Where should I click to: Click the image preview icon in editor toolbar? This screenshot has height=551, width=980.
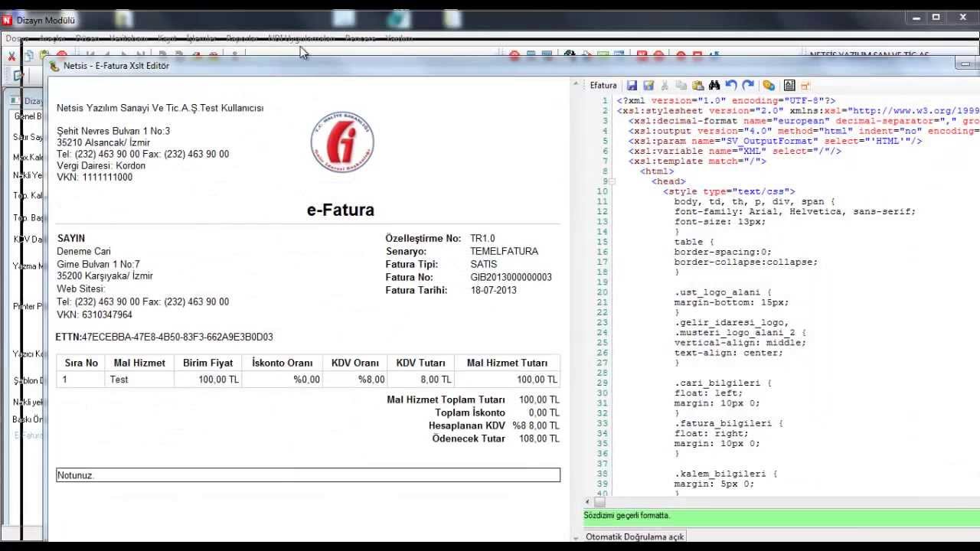[789, 86]
